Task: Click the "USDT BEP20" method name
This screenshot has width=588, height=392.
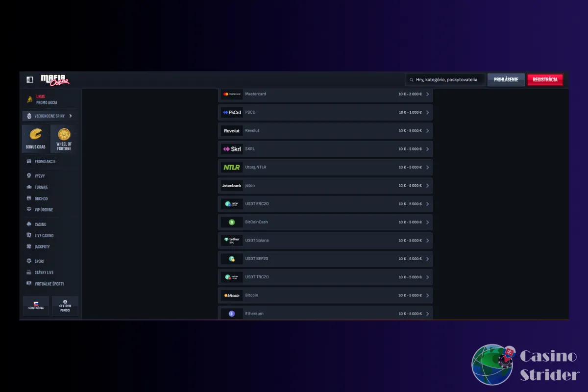Action: (x=257, y=259)
